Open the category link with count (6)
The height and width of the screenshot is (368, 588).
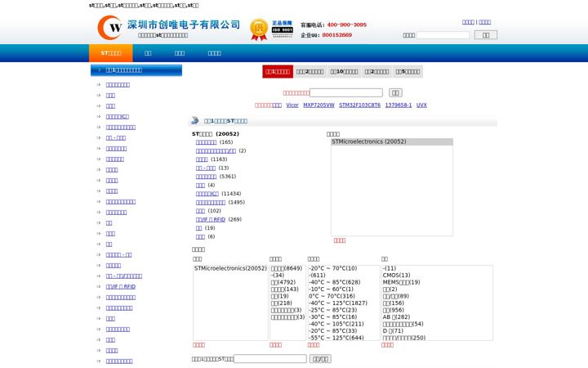(x=200, y=237)
